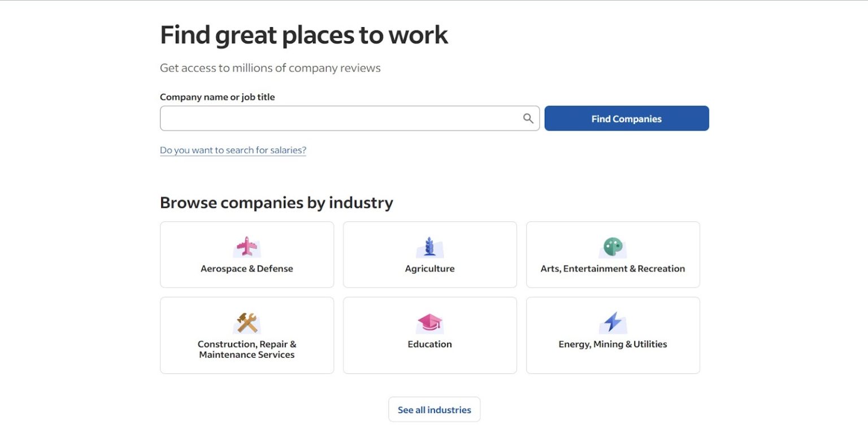Screen dimensions: 868x426
Task: Focus the company name or job title field
Action: [339, 119]
